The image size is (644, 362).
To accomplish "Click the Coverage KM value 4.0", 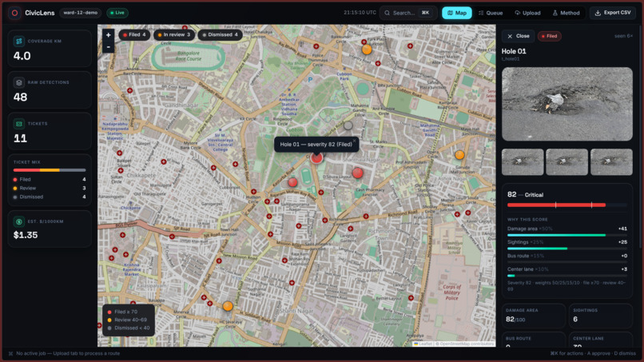I will [22, 56].
